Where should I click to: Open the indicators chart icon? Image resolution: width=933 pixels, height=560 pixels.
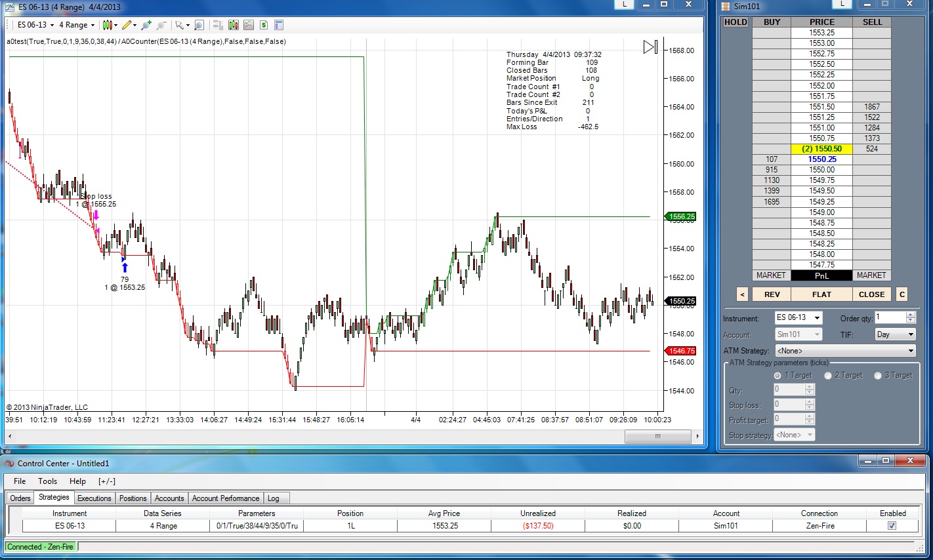click(248, 25)
